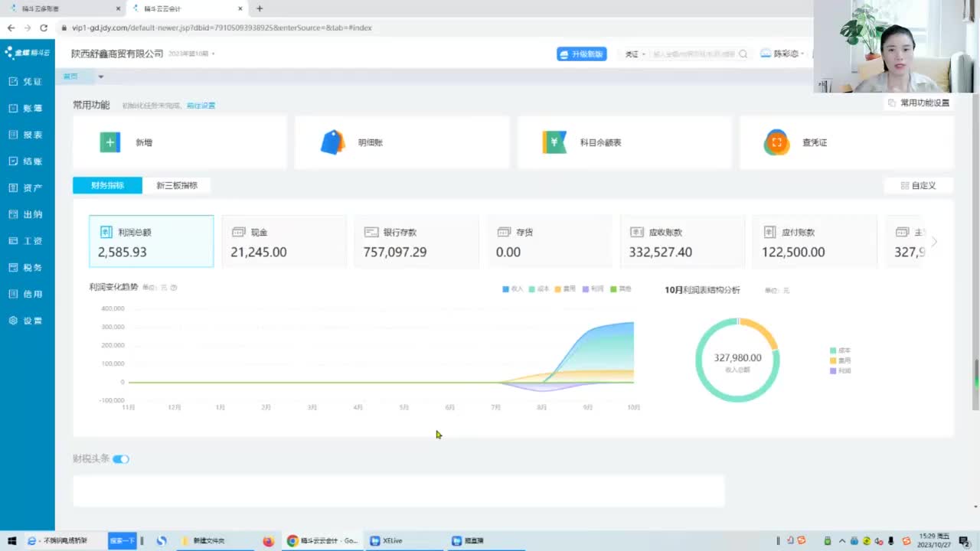Open the 科目余额表 icon
Viewport: 980px width, 551px height.
pyautogui.click(x=555, y=142)
